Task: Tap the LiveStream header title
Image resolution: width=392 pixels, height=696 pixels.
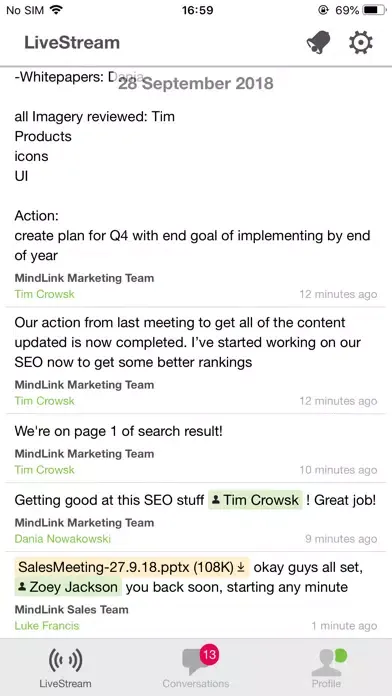Action: [72, 43]
